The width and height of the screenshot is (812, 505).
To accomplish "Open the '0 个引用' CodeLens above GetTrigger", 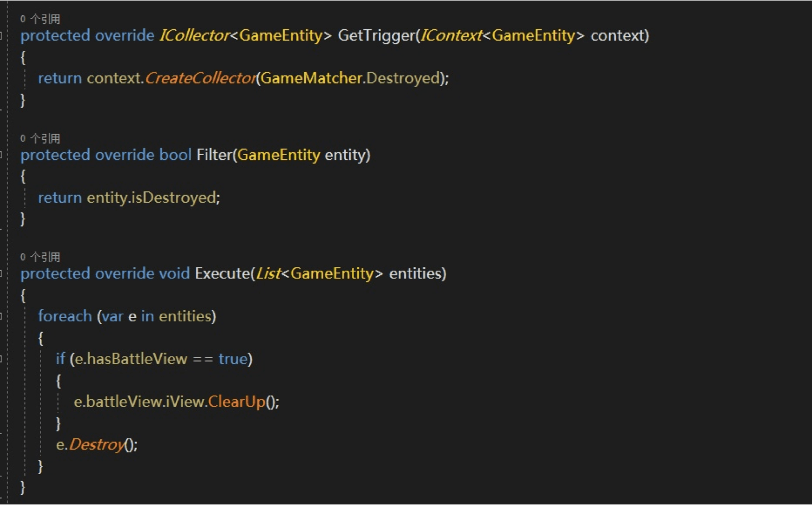I will pos(40,19).
